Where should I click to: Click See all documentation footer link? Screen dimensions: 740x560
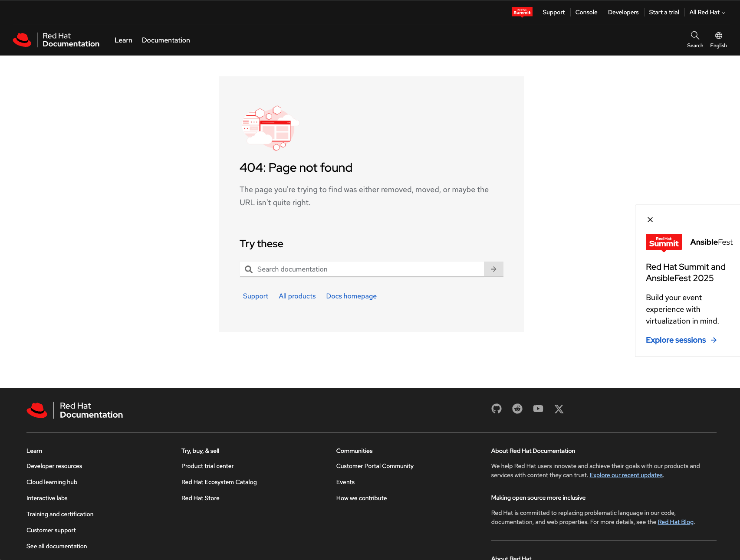(x=57, y=546)
